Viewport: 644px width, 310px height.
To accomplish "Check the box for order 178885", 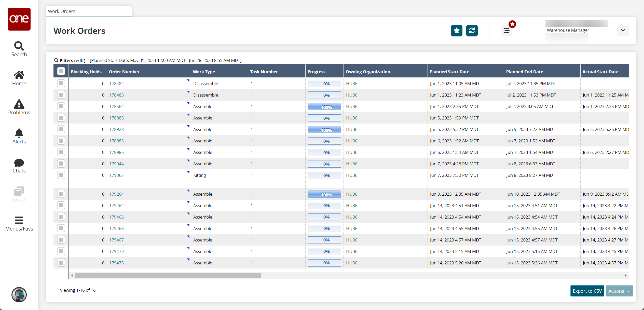I will [x=61, y=118].
